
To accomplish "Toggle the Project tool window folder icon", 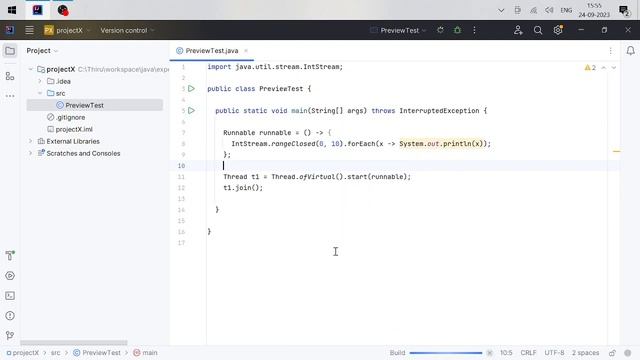I will [x=10, y=51].
